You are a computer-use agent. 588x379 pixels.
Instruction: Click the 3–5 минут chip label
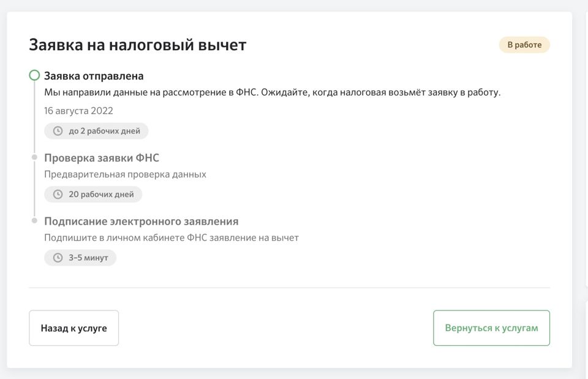(88, 258)
